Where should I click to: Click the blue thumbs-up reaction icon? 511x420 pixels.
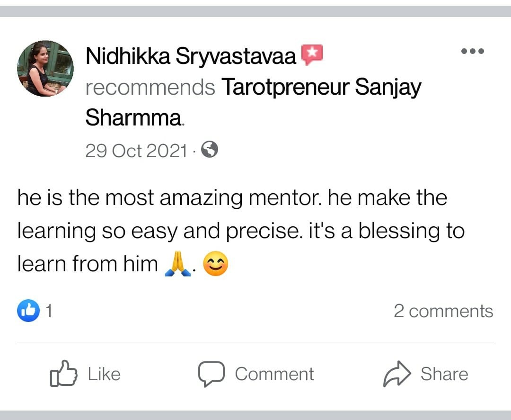pos(28,311)
